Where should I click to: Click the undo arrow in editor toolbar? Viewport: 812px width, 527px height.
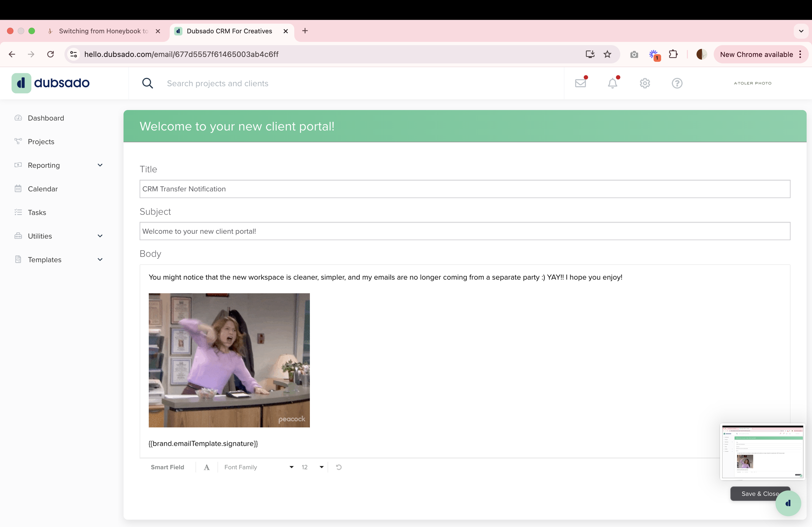[338, 467]
